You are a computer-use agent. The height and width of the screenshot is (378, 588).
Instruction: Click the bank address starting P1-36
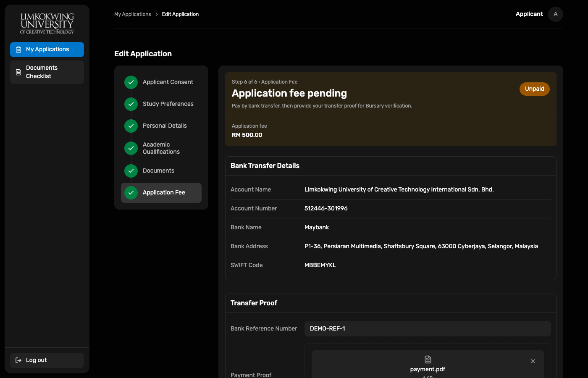click(421, 247)
